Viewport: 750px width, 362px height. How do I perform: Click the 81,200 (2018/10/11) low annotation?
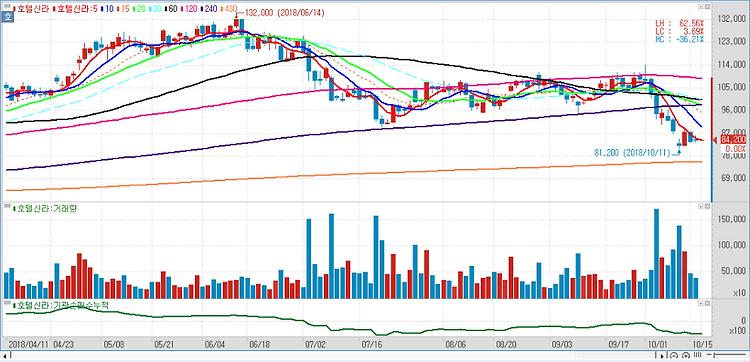[632, 152]
